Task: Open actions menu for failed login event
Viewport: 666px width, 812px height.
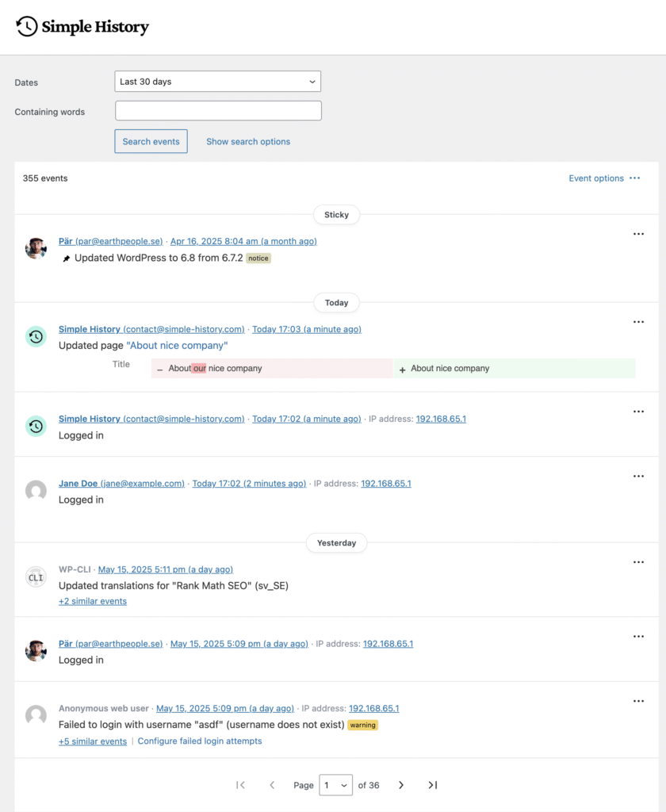Action: [x=638, y=701]
